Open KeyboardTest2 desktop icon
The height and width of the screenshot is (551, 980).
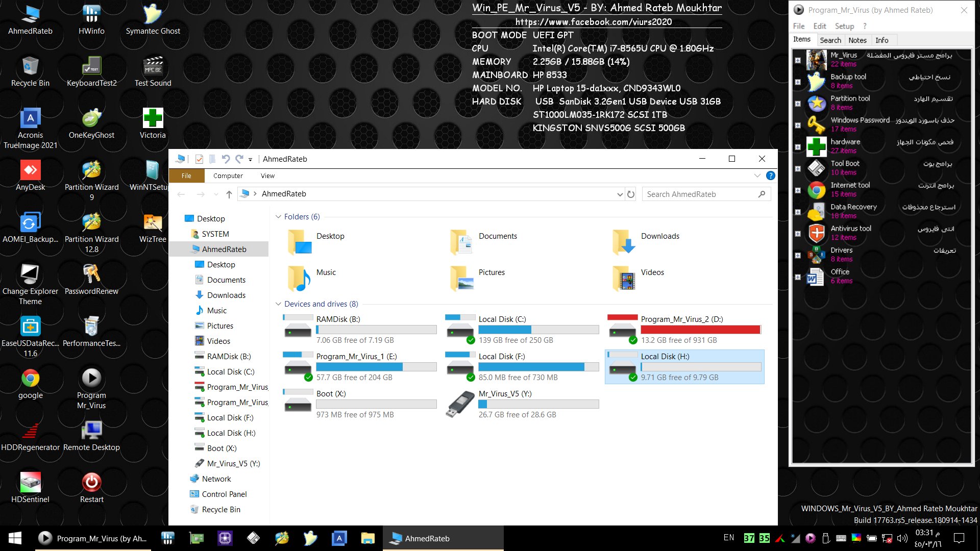click(x=91, y=72)
